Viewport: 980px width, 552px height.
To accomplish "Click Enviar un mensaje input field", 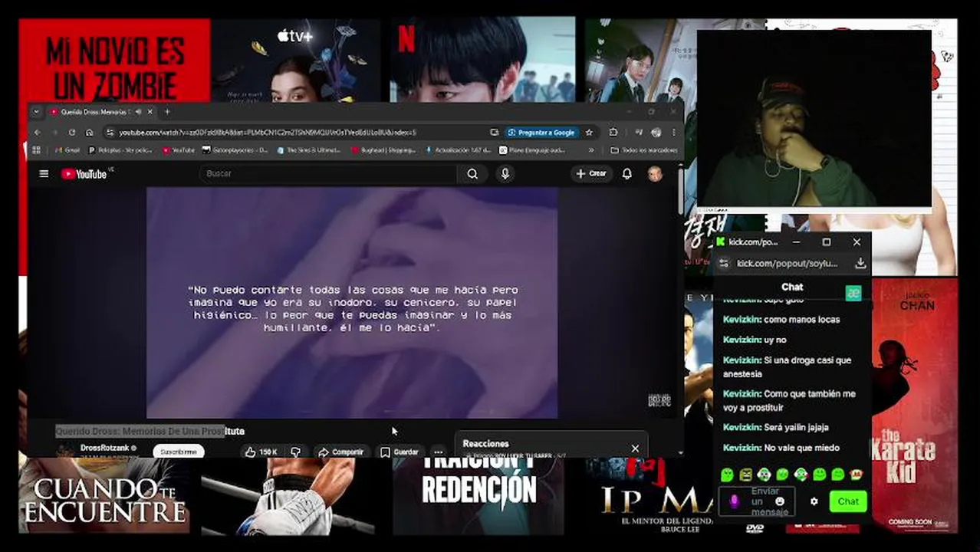I will [757, 501].
